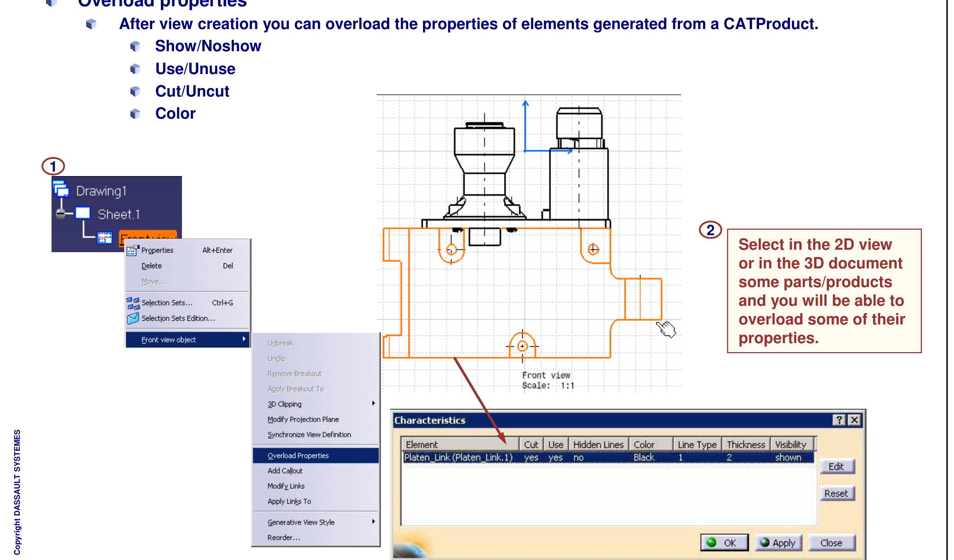
Task: Collapse the Sheet.1 tree node
Action: point(61,213)
